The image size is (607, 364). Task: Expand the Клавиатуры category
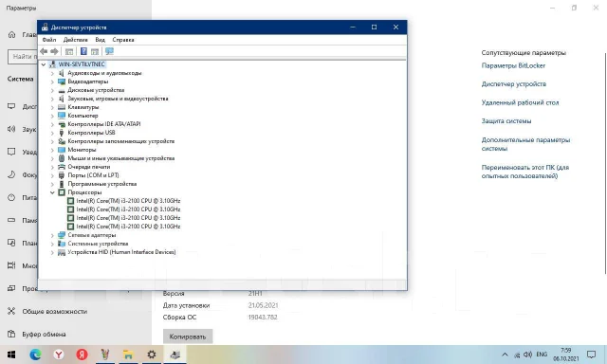click(x=52, y=107)
